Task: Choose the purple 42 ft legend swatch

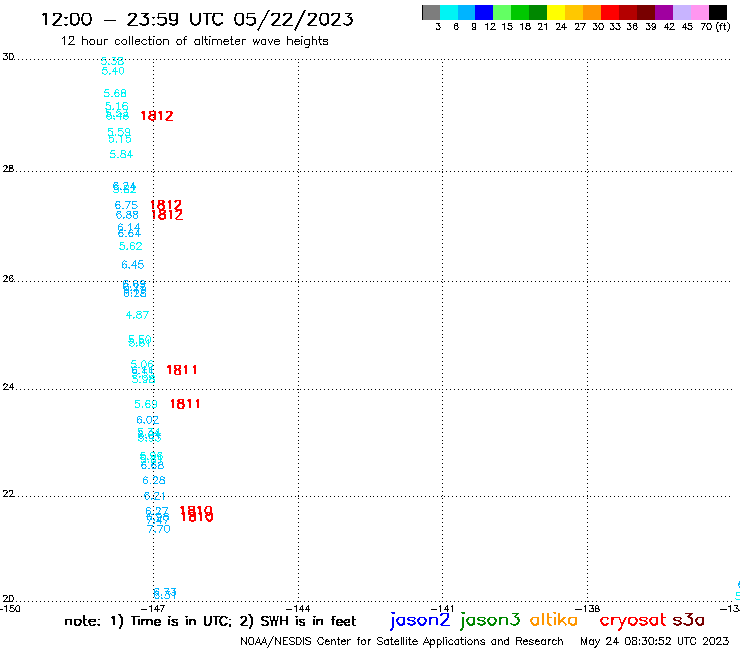Action: [x=664, y=12]
